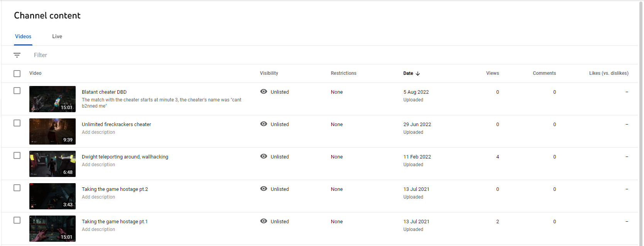
Task: Tick the Taking the game hostage pt.1 checkbox
Action: (17, 220)
